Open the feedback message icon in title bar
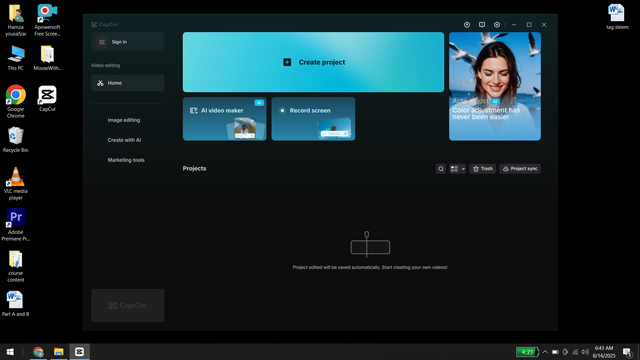 click(482, 24)
